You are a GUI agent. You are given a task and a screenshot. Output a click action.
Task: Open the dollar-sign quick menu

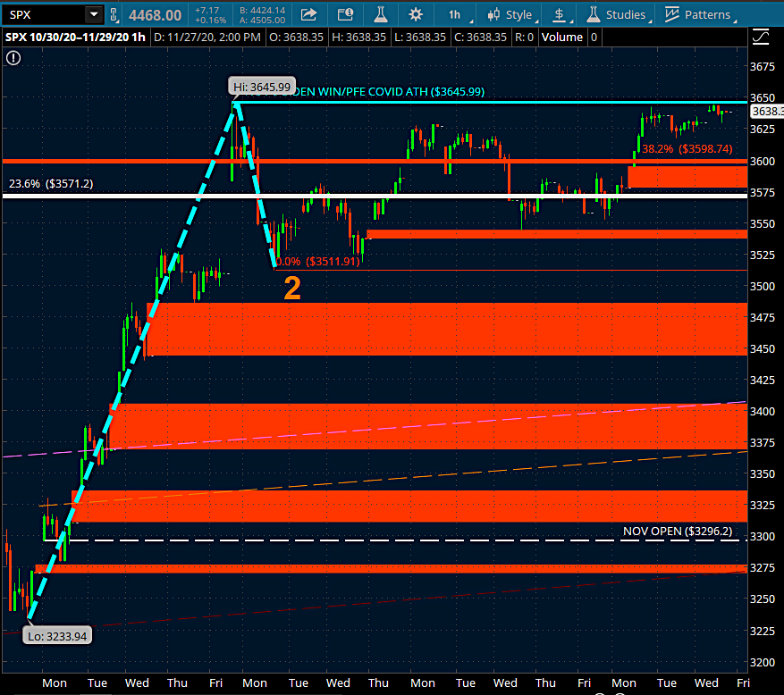[560, 14]
